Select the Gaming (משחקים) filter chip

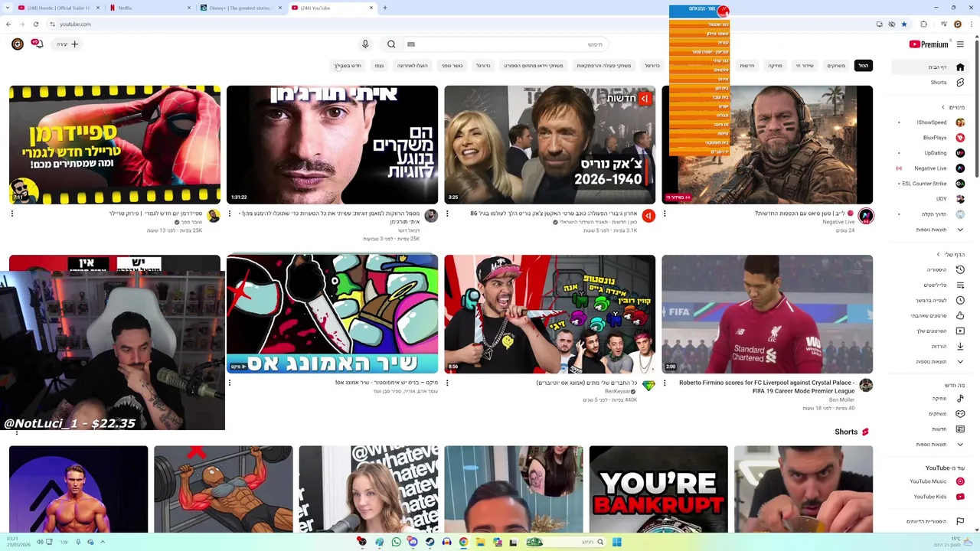[836, 66]
